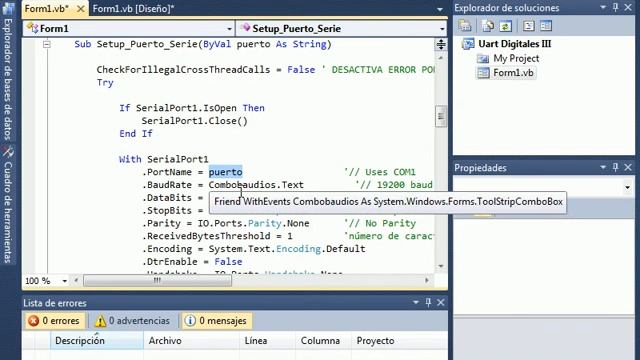Pin the Explorador de soluciones panel
Viewport: 640px width, 360px height.
616,7
